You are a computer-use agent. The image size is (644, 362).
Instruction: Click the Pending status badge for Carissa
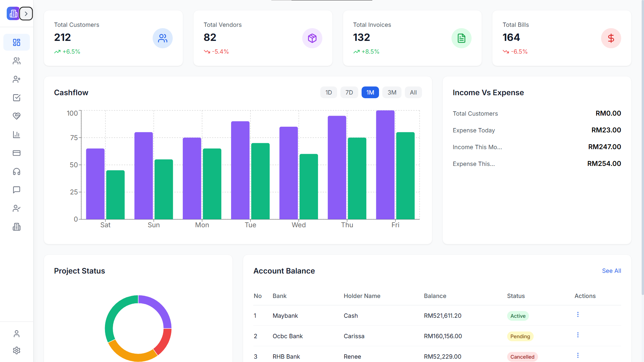coord(520,336)
